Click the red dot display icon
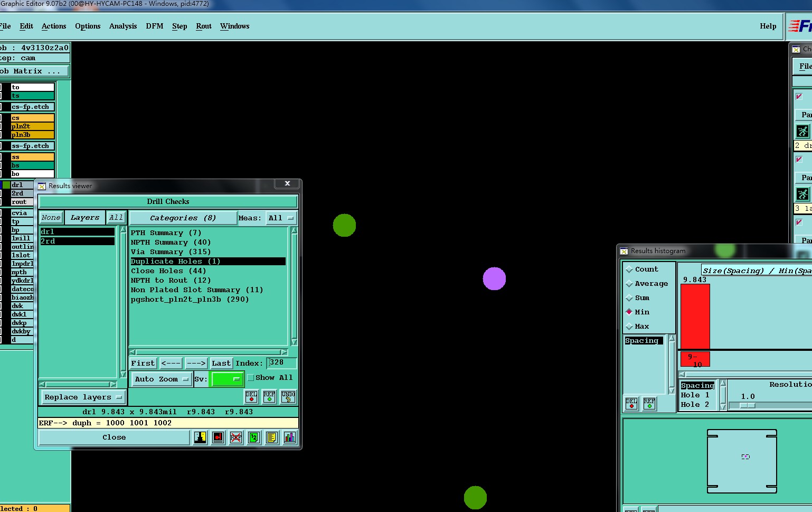Screen dimensions: 812x512 click(218, 437)
